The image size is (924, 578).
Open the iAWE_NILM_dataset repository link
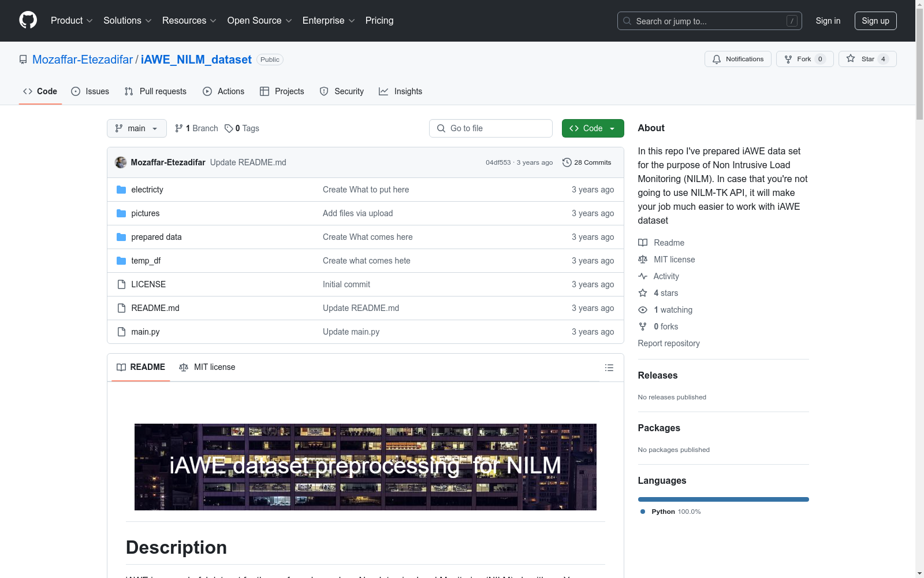pyautogui.click(x=196, y=60)
